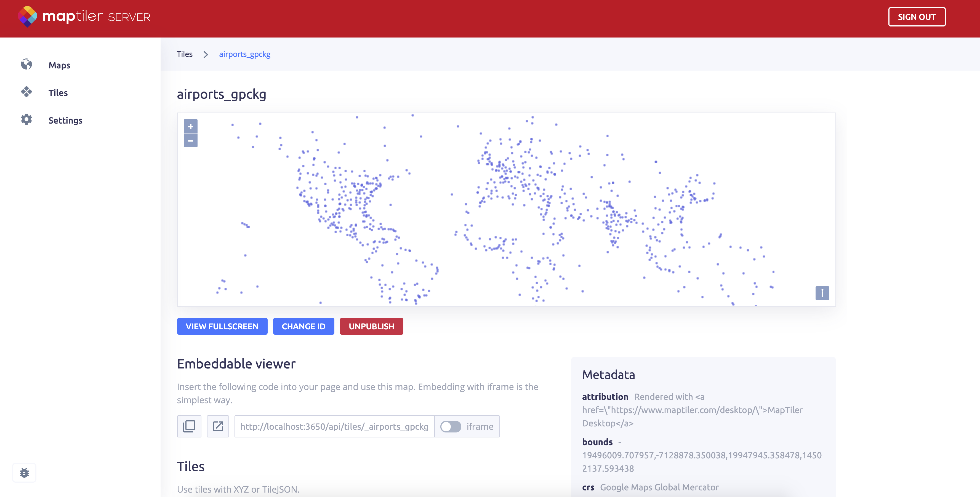Zoom out on the map preview
This screenshot has width=980, height=497.
click(190, 141)
